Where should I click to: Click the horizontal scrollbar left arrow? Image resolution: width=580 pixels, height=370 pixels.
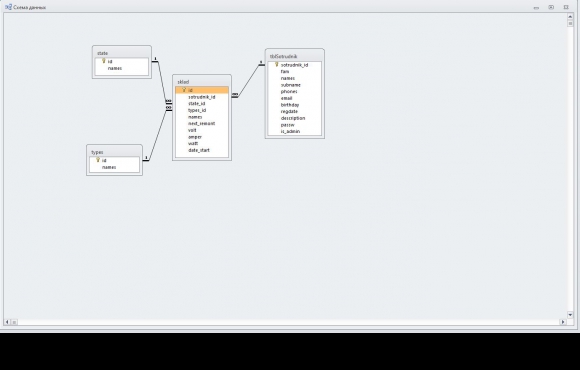point(7,322)
